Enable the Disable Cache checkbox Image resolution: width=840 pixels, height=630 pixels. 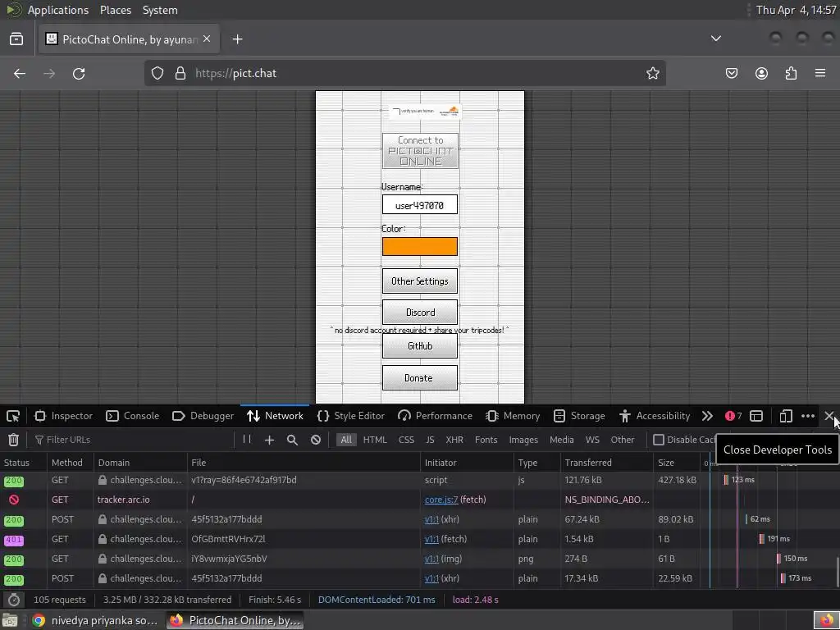659,440
